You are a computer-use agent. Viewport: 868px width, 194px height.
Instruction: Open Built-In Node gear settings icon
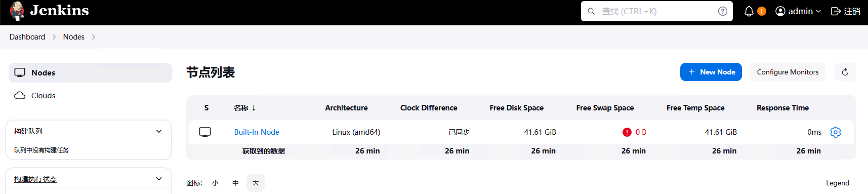(x=836, y=132)
